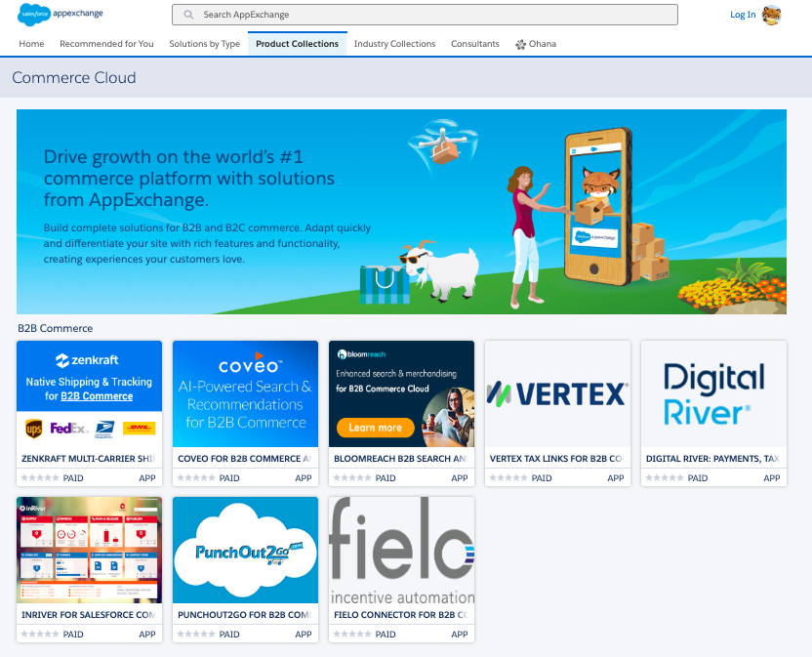812x657 pixels.
Task: Click star rating on PunchOut2Go card
Action: [196, 634]
